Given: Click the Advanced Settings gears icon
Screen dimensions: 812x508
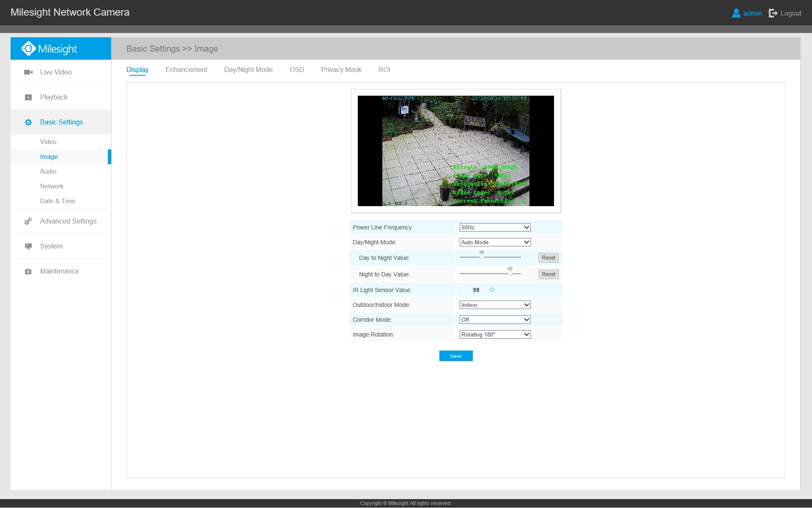Looking at the screenshot, I should (x=28, y=221).
